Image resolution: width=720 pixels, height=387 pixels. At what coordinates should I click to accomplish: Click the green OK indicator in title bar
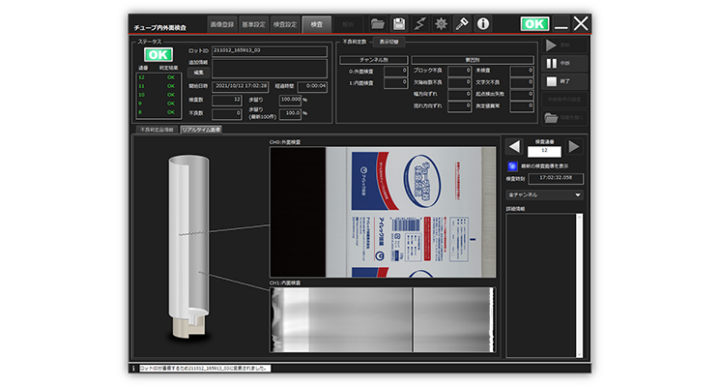[534, 24]
